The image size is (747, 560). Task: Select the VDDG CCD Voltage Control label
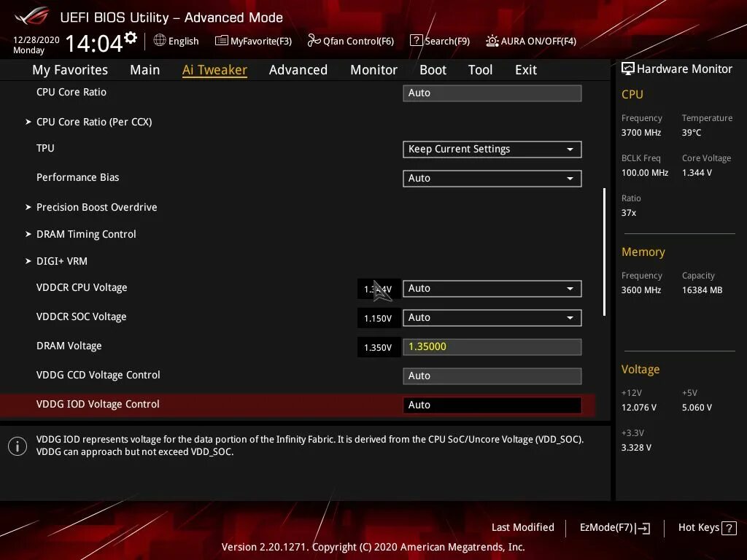click(x=98, y=375)
